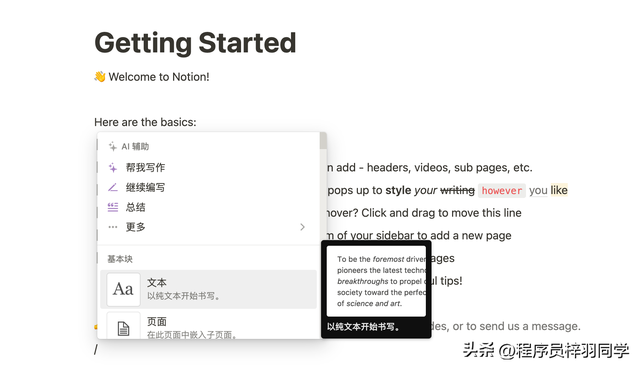Screen dimensions: 640x369
Task: Click the slash menu scrollbar thumb
Action: click(x=323, y=141)
